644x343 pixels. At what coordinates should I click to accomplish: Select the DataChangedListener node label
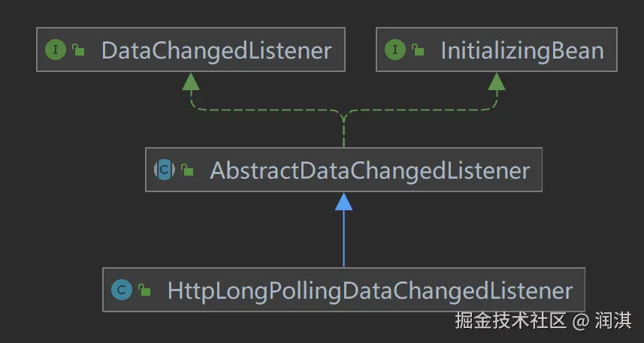pos(216,50)
